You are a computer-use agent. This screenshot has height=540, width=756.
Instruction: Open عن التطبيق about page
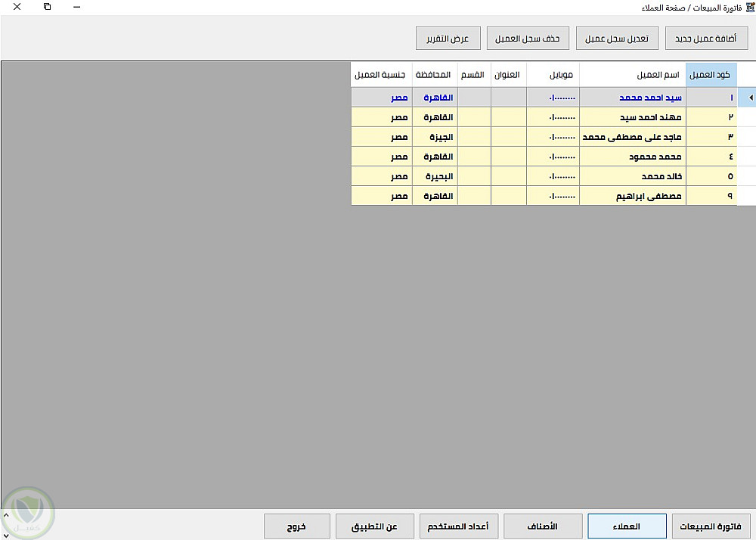pyautogui.click(x=375, y=526)
